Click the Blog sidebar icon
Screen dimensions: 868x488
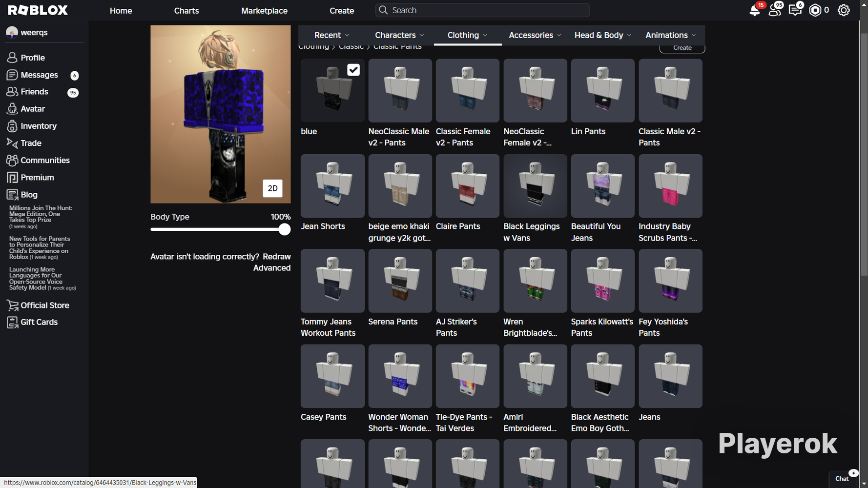[12, 194]
